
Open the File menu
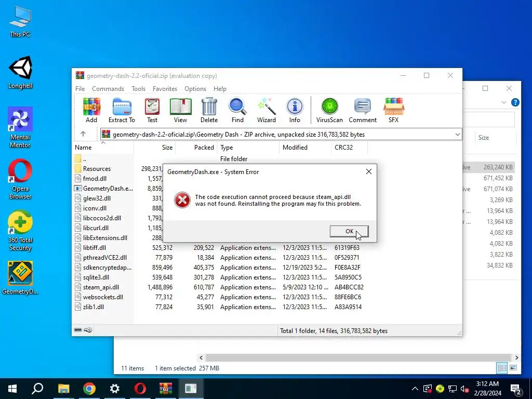click(80, 88)
